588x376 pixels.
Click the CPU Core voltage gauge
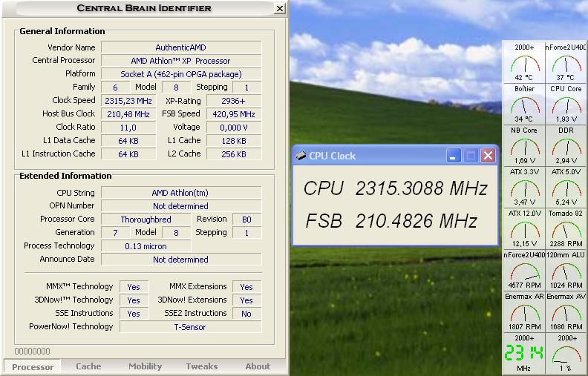(x=566, y=104)
